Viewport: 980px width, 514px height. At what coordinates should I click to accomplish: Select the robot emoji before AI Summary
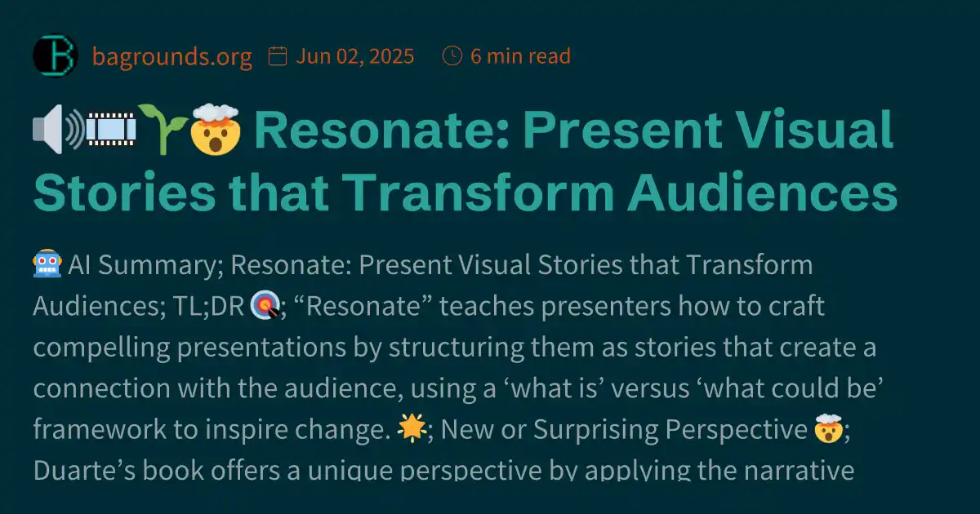47,264
